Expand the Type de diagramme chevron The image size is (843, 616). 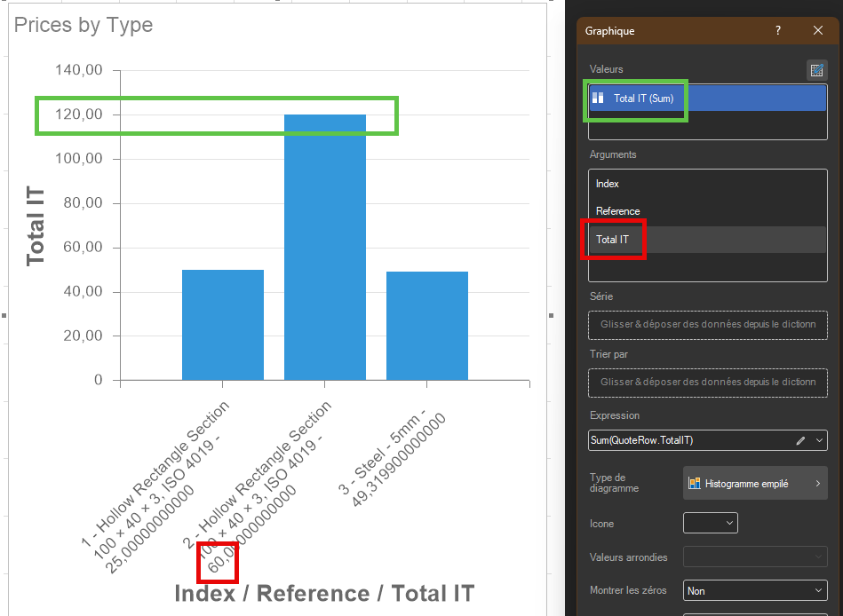click(817, 484)
